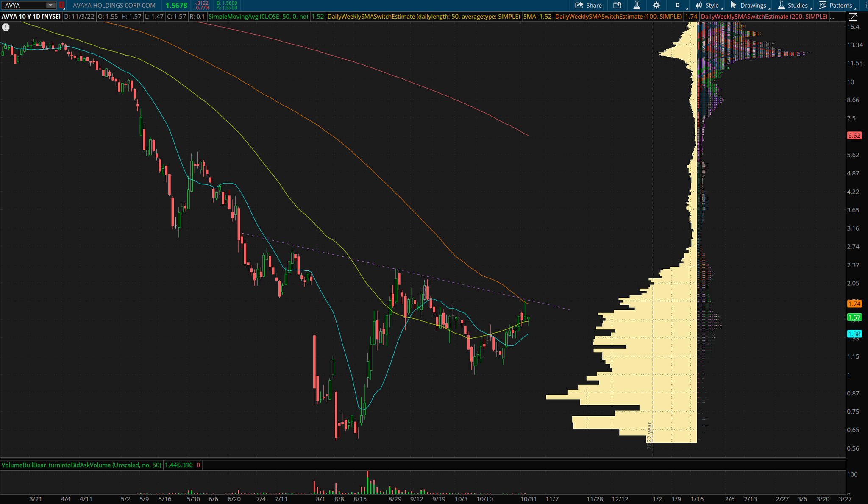Click the info circle icon on the chart corner

pos(6,27)
